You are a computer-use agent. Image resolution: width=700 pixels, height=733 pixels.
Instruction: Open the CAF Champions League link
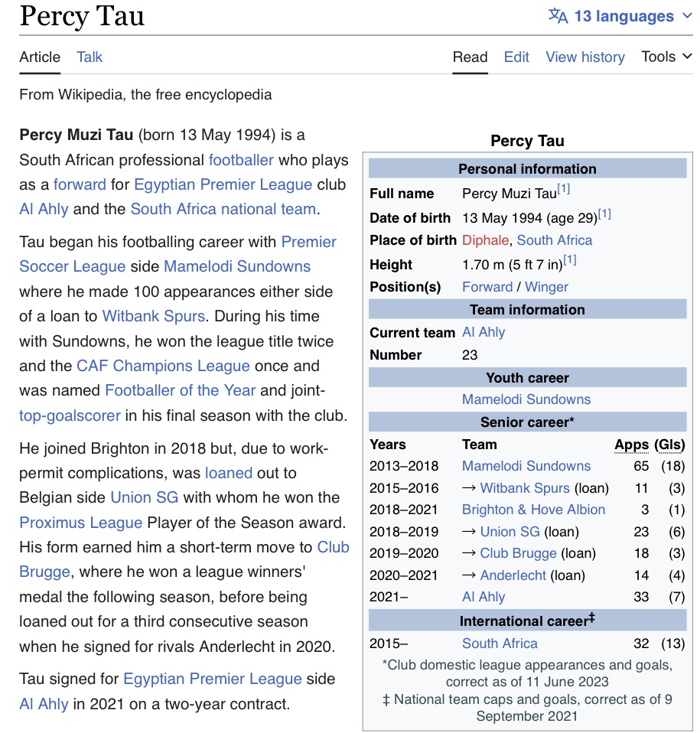click(163, 366)
